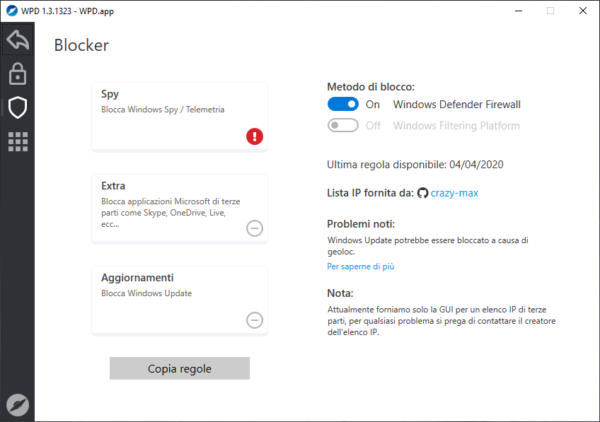Click the Problemi noti heading
The width and height of the screenshot is (600, 422).
click(x=360, y=224)
